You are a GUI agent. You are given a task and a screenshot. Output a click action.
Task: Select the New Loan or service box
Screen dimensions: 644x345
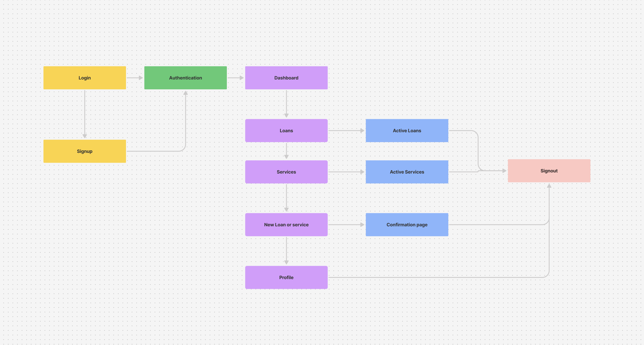click(286, 225)
